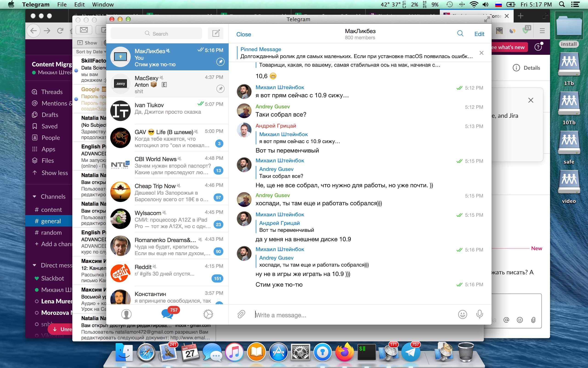Collapse Direct messages section in Slack
Screen dimensions: 588x368
tap(34, 265)
